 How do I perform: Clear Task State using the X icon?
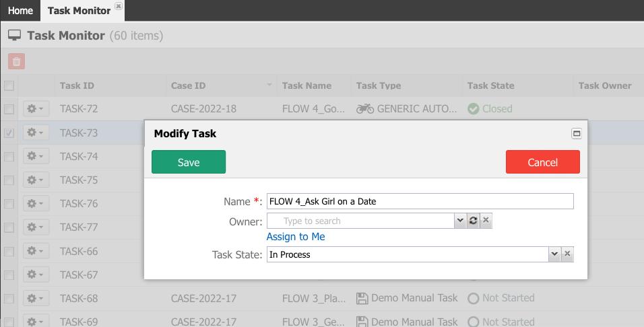coord(567,254)
